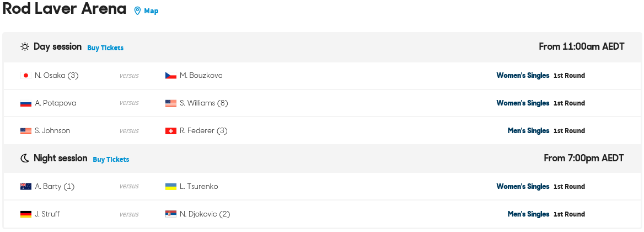The width and height of the screenshot is (644, 232).
Task: Click the Ukraine flag next to L. Tsurenko
Action: click(171, 186)
